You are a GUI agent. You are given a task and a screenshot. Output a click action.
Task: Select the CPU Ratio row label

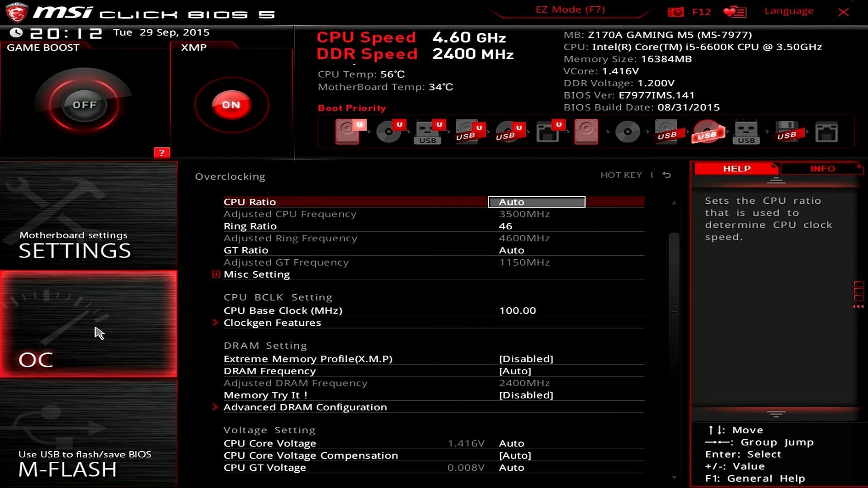(x=250, y=202)
